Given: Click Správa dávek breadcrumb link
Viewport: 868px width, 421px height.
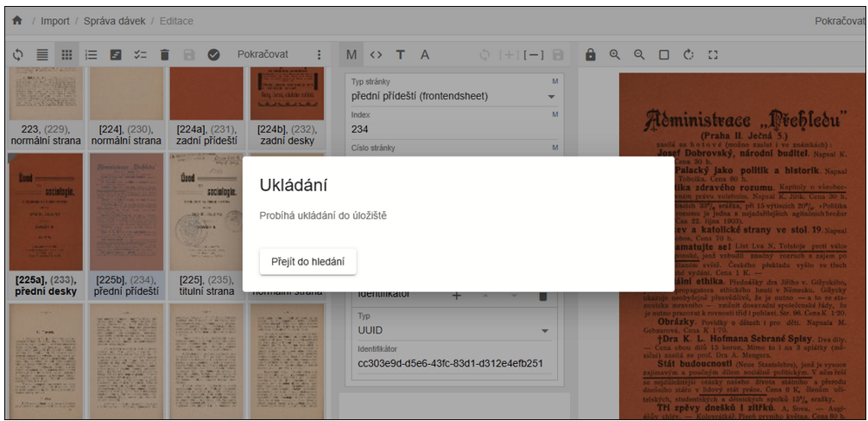Looking at the screenshot, I should [114, 21].
